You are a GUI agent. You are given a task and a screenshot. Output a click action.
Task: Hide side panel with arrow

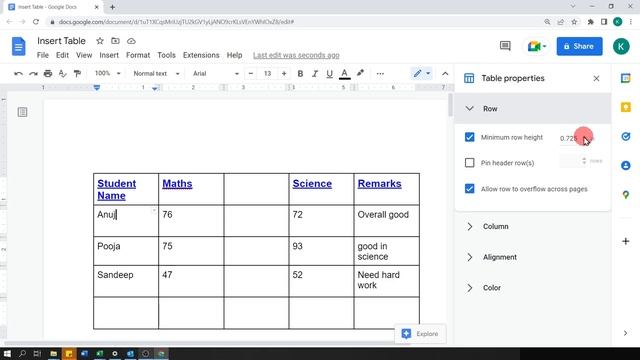[625, 333]
